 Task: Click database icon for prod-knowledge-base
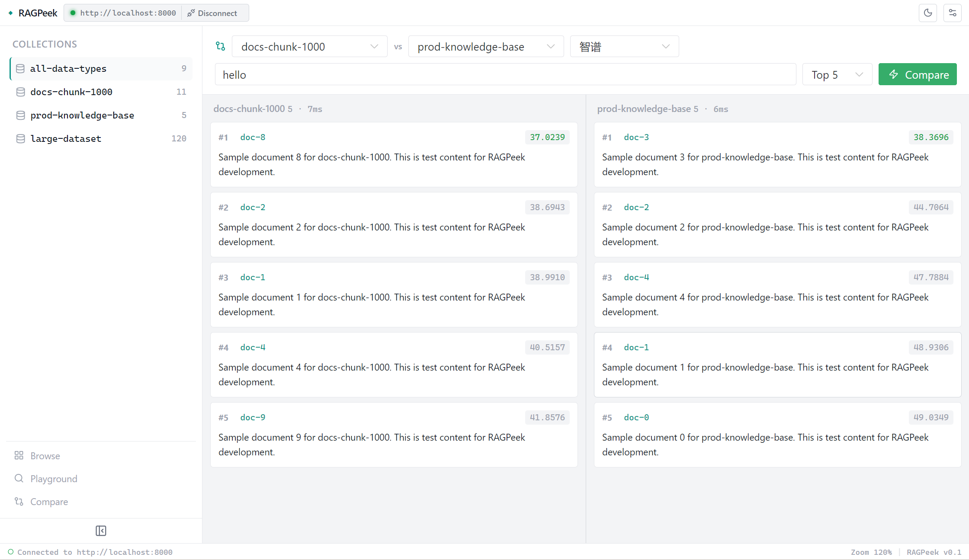[x=20, y=115]
